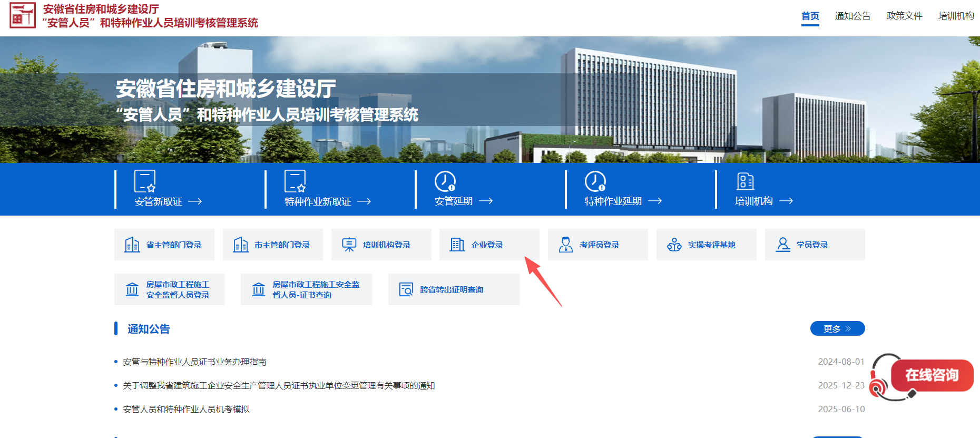Expand notices with the 更多 button
Screen dimensions: 980x438
(x=837, y=328)
